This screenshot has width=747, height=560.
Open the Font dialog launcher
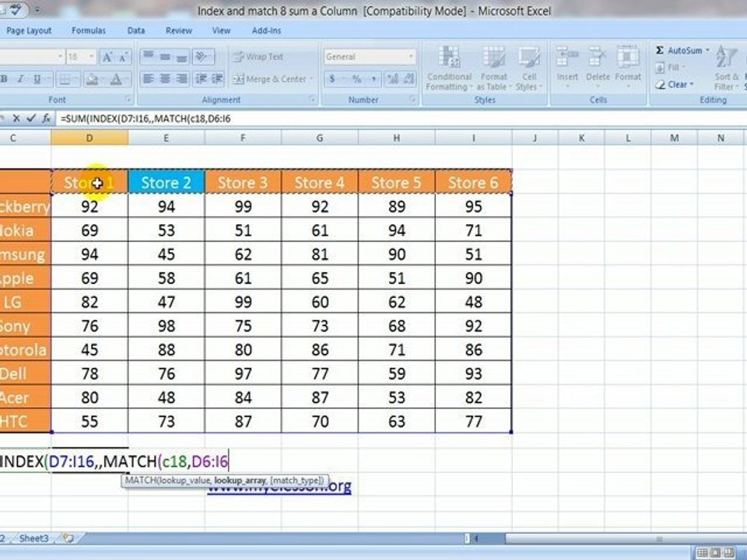coord(128,100)
